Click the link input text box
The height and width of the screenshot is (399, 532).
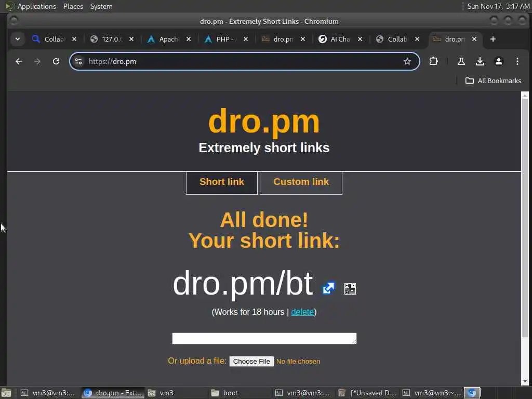tap(264, 338)
